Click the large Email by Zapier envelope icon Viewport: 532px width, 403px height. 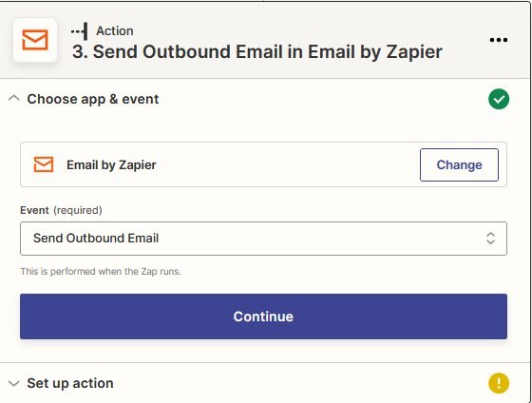pyautogui.click(x=35, y=40)
